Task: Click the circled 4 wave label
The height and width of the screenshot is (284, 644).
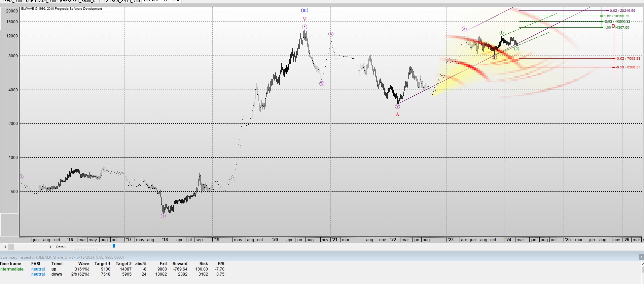Action: [x=163, y=216]
